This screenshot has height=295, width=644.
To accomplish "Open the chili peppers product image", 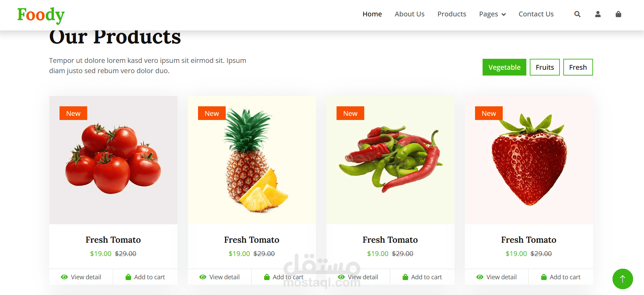I will pos(390,160).
